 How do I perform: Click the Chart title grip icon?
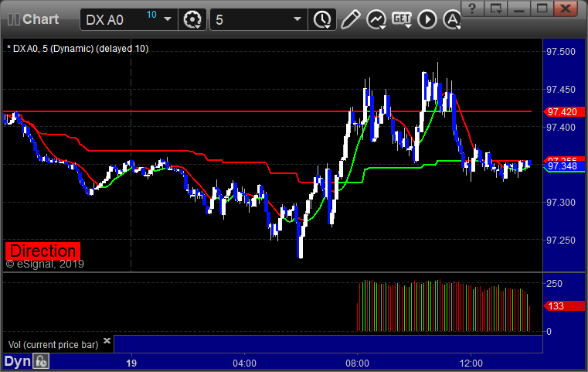(14, 19)
